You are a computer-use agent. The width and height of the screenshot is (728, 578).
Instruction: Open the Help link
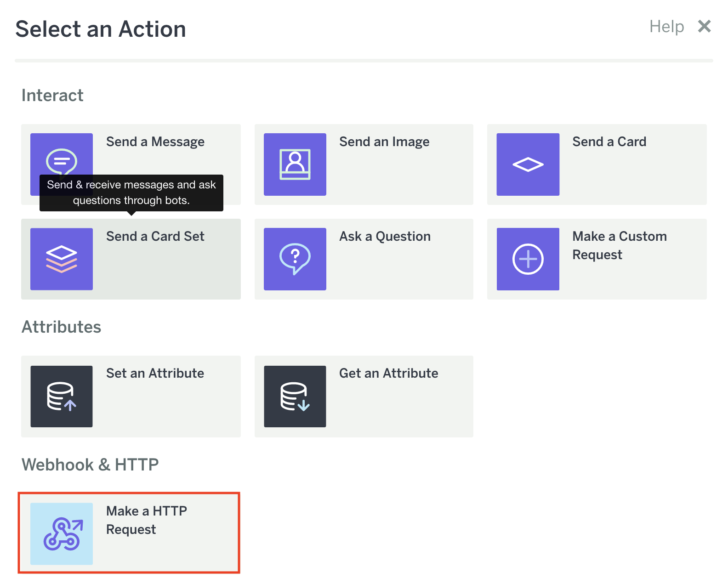pyautogui.click(x=666, y=27)
